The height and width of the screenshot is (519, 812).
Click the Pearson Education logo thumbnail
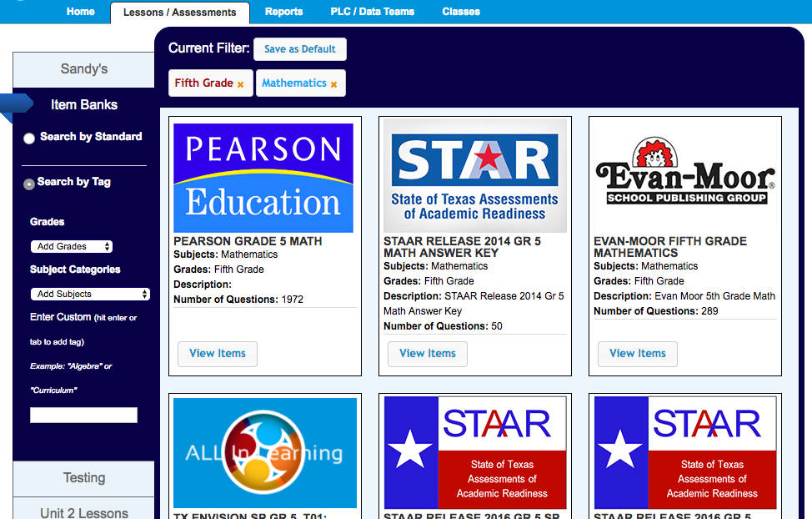point(263,178)
